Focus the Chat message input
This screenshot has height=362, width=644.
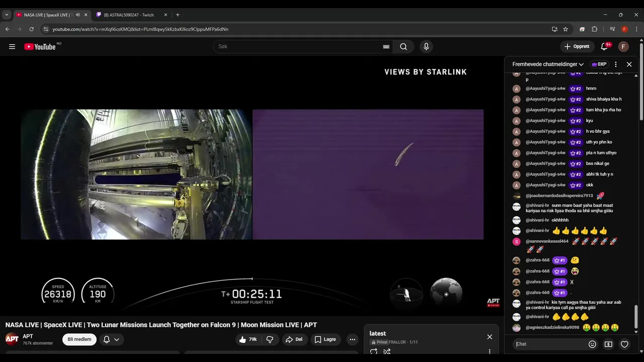550,344
